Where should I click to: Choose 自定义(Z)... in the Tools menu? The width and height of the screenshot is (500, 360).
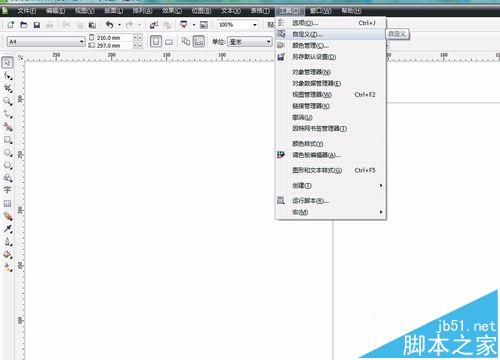(x=331, y=34)
